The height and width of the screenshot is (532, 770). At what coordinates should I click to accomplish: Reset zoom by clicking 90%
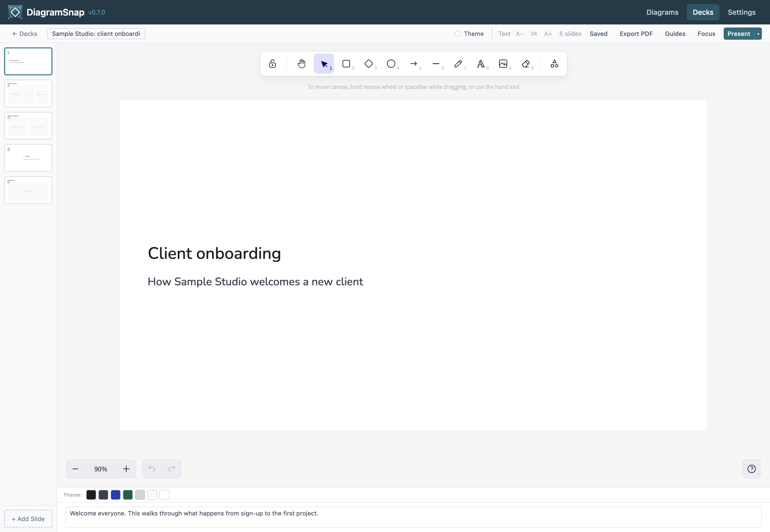click(101, 469)
